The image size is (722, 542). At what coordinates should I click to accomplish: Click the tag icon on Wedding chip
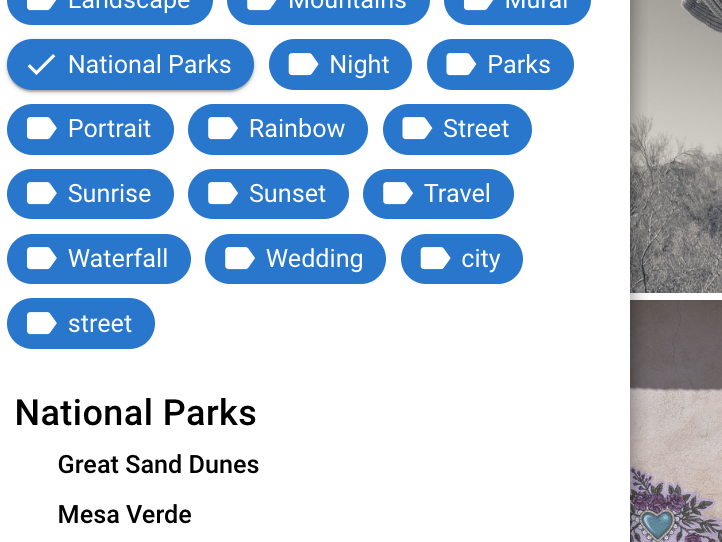(240, 259)
